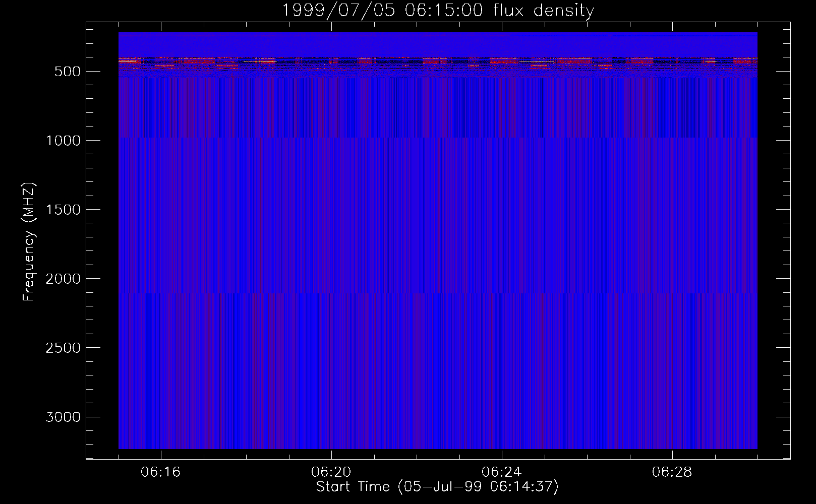Click the spectrogram at 06:20 and 1500 MHz
Screen dimensions: 816x504
(331, 209)
